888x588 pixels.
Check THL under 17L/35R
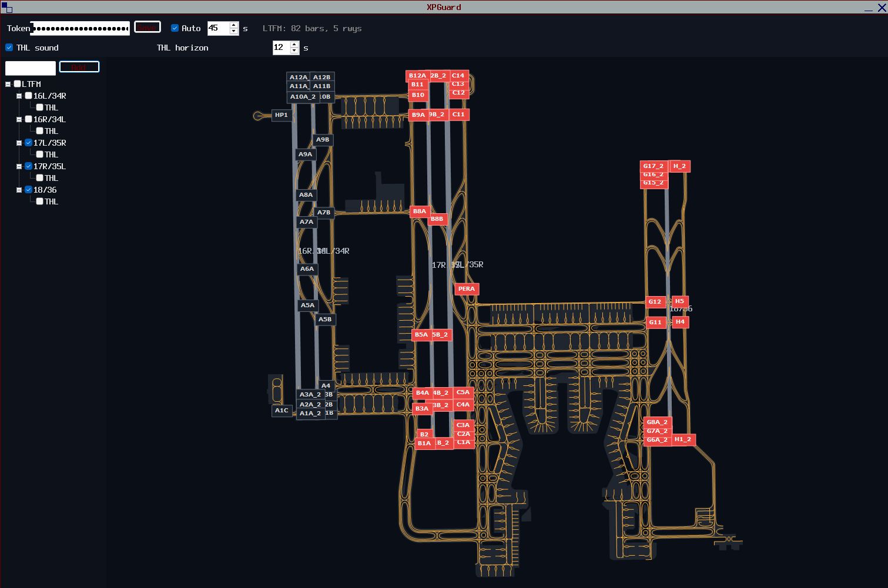point(40,154)
